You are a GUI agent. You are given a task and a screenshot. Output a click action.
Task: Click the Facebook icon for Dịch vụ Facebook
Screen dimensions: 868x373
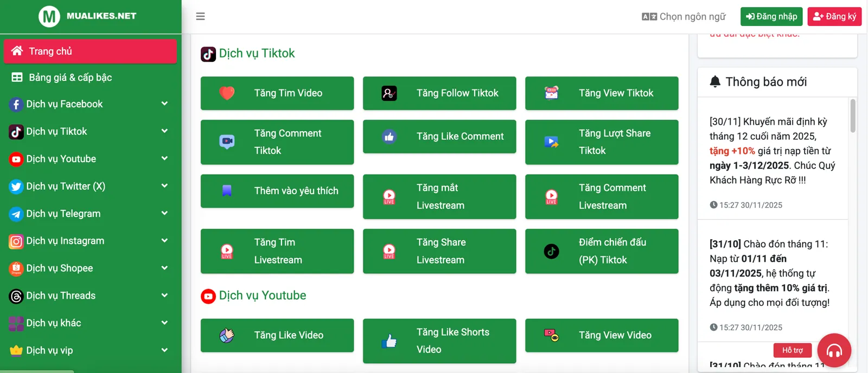point(16,104)
